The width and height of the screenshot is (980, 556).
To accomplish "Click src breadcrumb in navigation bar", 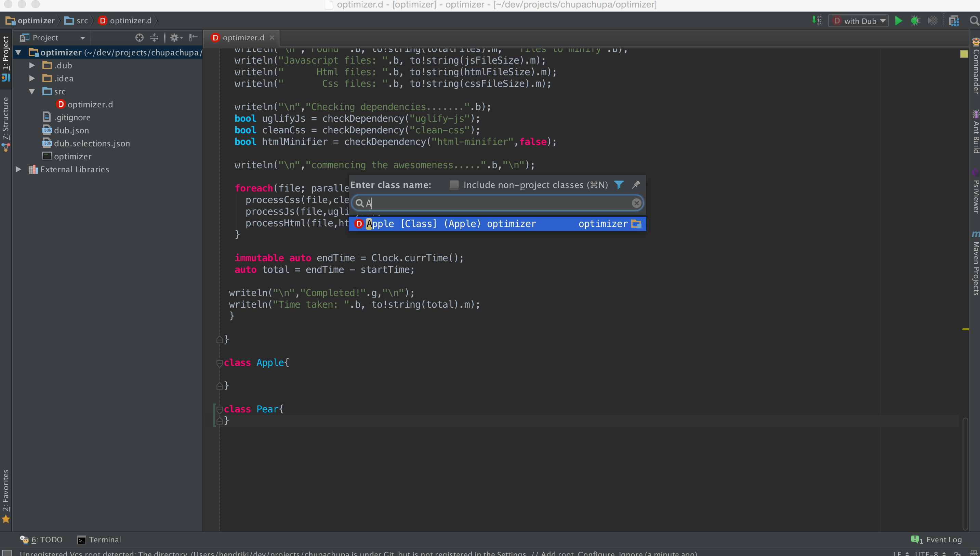I will [76, 21].
